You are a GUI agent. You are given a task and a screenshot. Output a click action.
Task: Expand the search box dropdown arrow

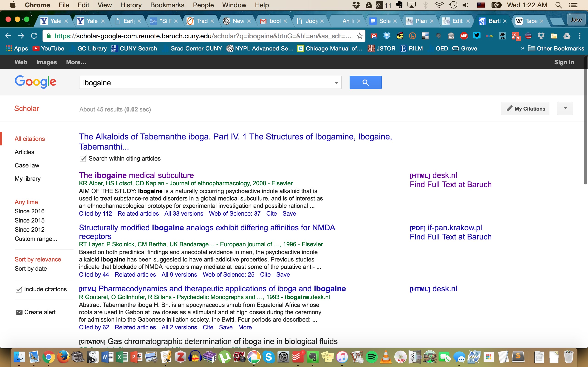click(336, 83)
